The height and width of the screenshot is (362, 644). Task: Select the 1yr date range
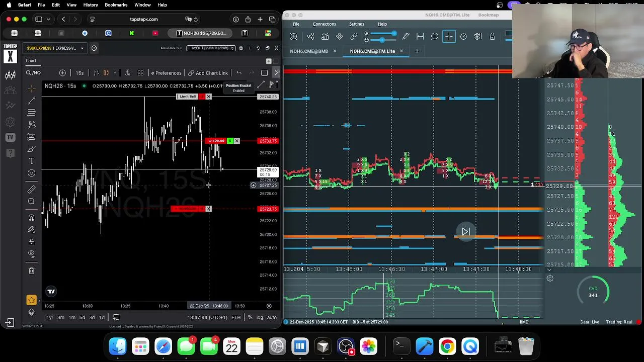pyautogui.click(x=50, y=317)
